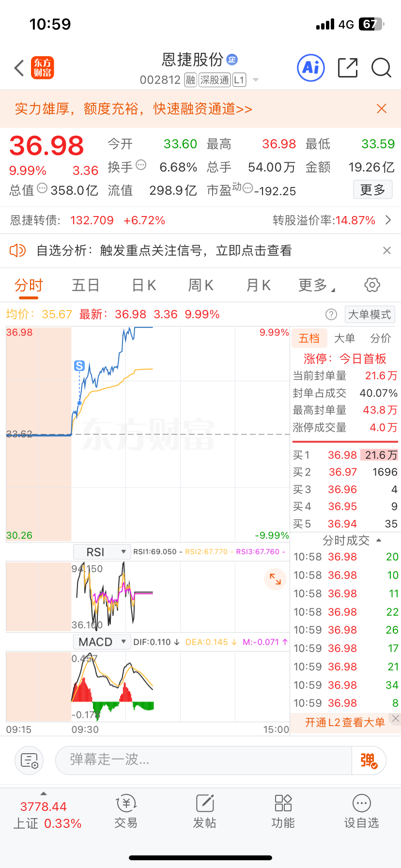Open the search magnifier icon
The image size is (401, 868).
tap(381, 68)
